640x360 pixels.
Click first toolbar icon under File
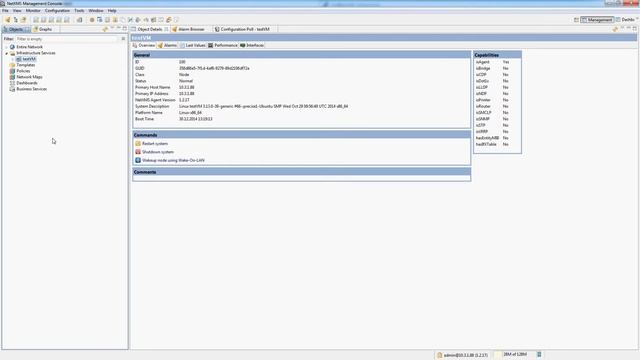coord(7,20)
